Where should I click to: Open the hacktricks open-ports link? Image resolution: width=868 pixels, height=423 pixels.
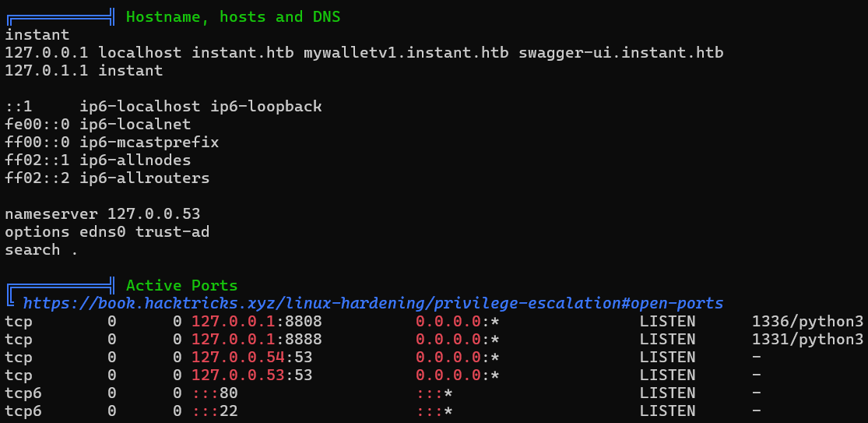tap(373, 303)
